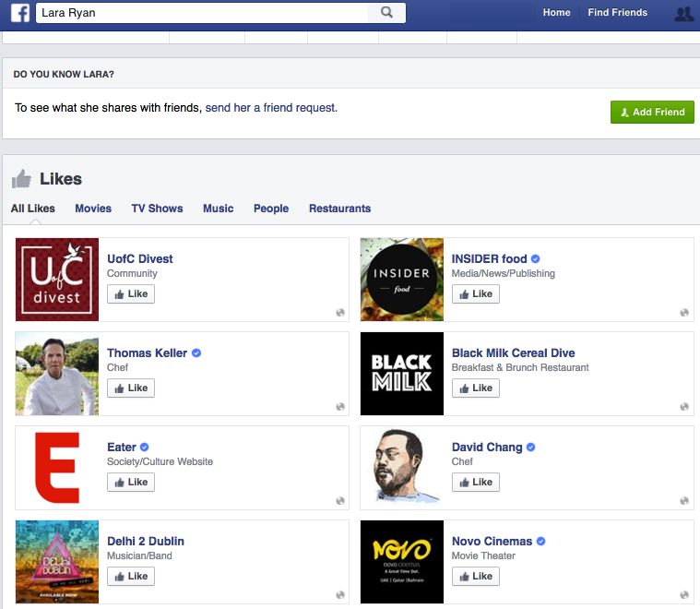Go to Find Friends in top bar

617,13
